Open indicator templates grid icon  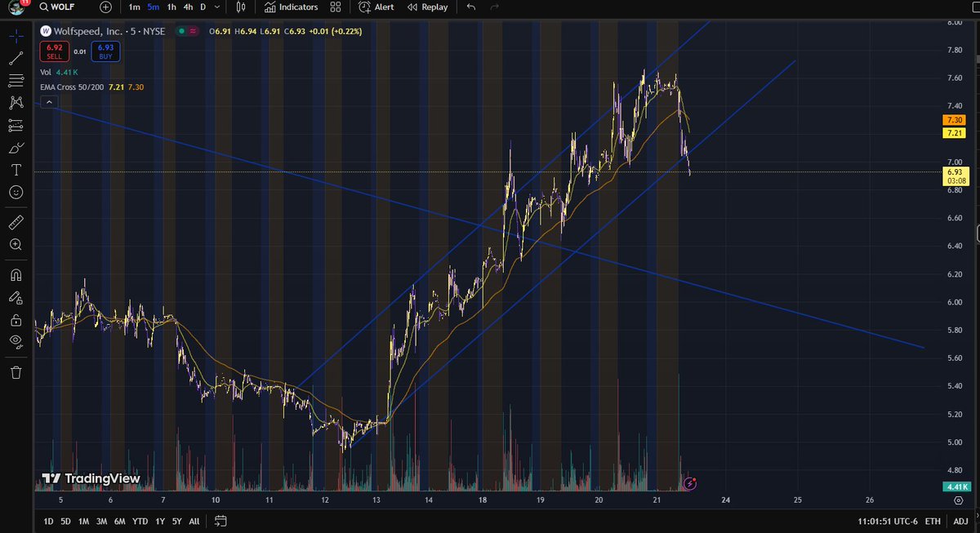(336, 7)
